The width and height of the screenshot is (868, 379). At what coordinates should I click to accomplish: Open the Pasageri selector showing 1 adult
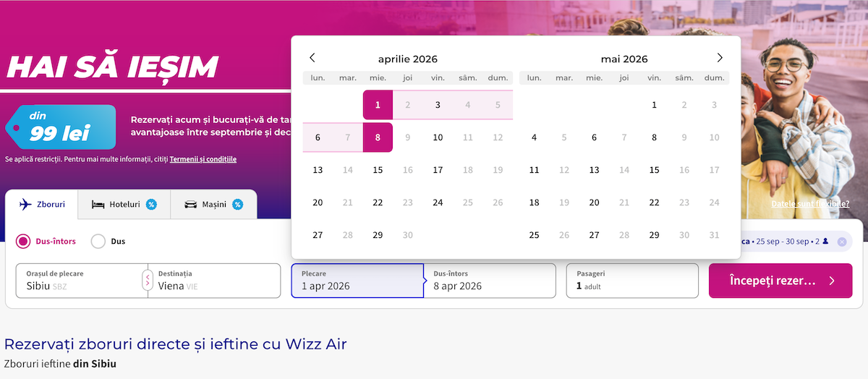(632, 281)
